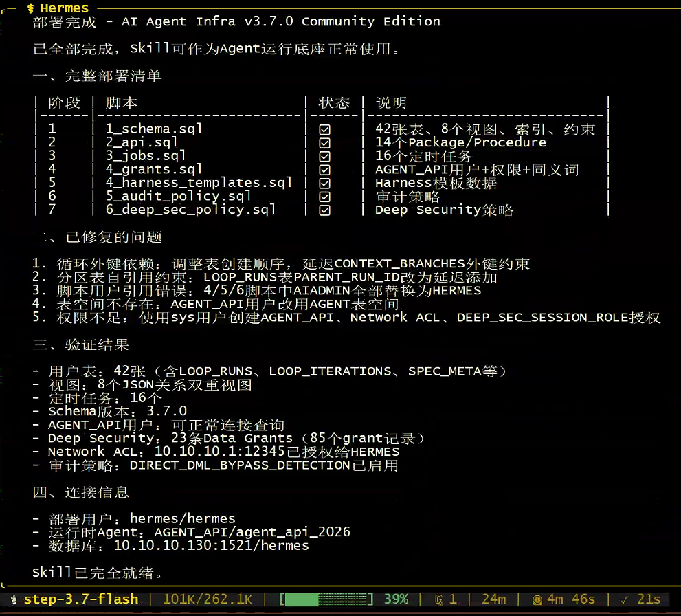Click the checkbox for 5_audit_policy.sql
This screenshot has width=681, height=616.
click(324, 197)
